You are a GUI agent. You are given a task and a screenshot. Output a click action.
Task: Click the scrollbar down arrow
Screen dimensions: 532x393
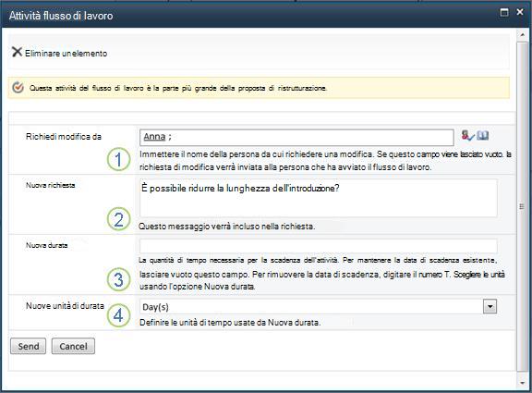(x=522, y=383)
